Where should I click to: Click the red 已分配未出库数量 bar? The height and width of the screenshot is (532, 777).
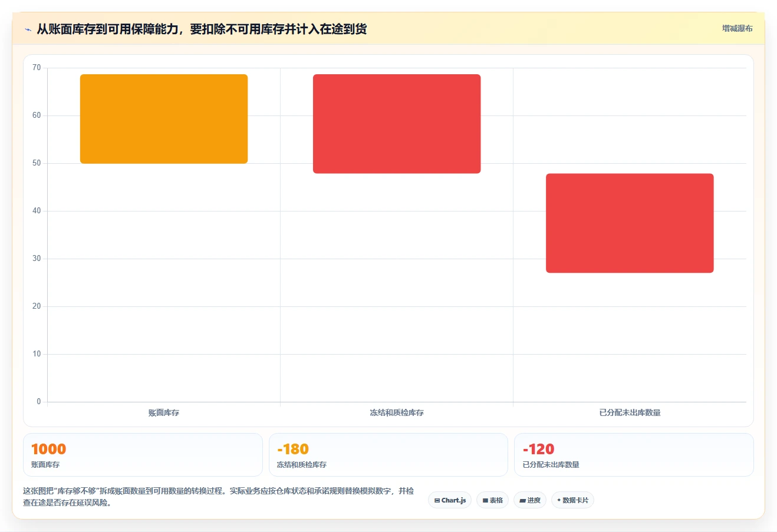[x=630, y=223]
